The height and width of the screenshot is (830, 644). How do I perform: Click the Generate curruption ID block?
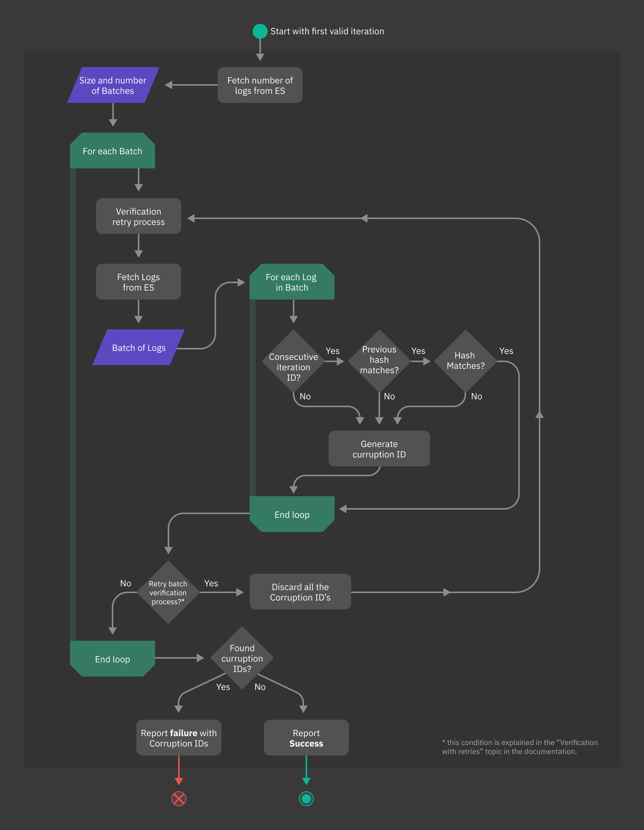click(x=379, y=449)
